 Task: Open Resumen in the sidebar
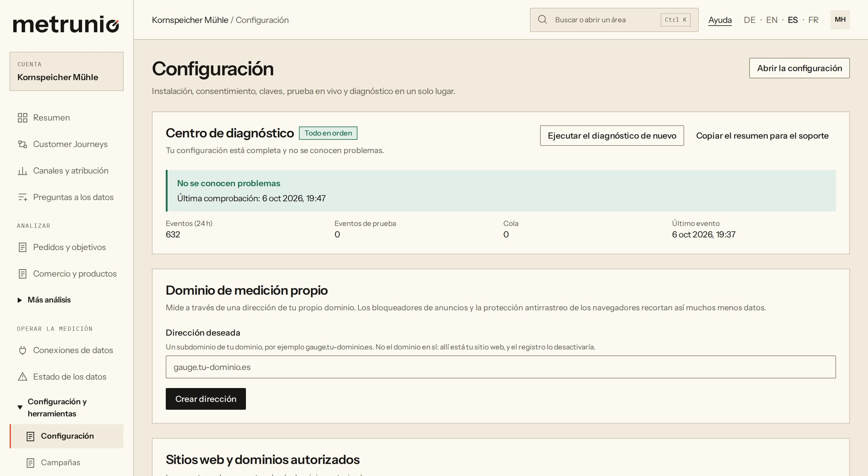click(x=66, y=117)
